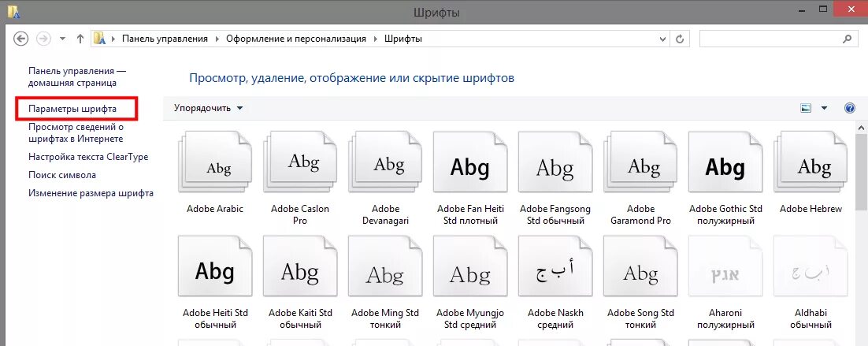The width and height of the screenshot is (868, 346).
Task: Open recent locations dropdown arrow
Action: coord(62,39)
